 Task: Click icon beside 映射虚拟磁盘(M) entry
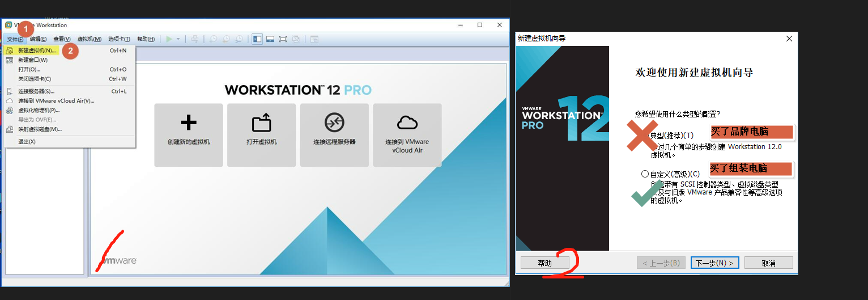[10, 129]
